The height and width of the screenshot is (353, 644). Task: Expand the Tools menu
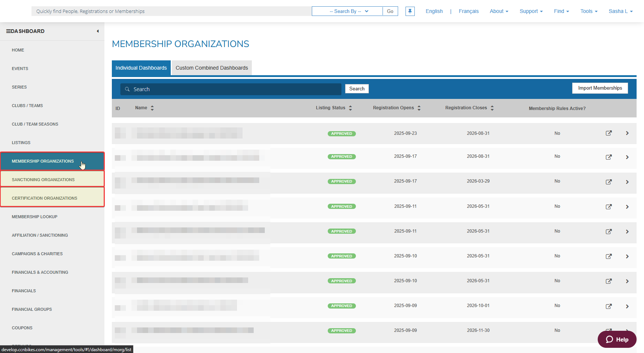[589, 11]
